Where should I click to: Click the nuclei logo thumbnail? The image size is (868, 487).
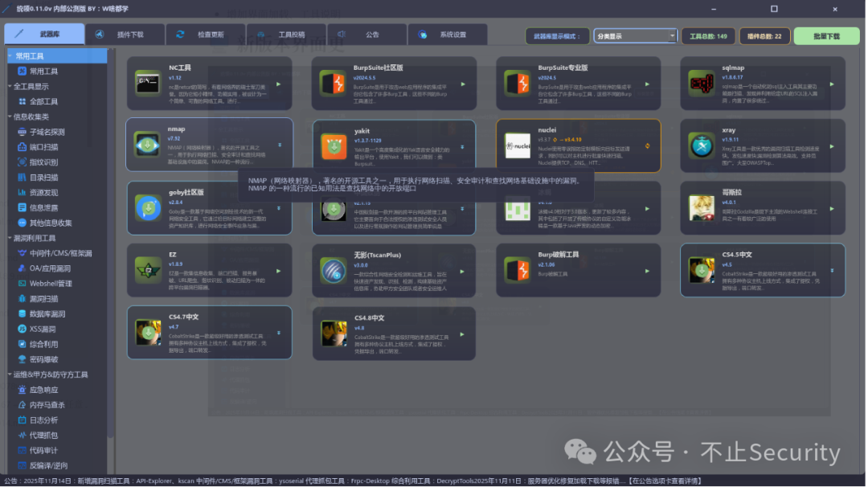coord(518,146)
